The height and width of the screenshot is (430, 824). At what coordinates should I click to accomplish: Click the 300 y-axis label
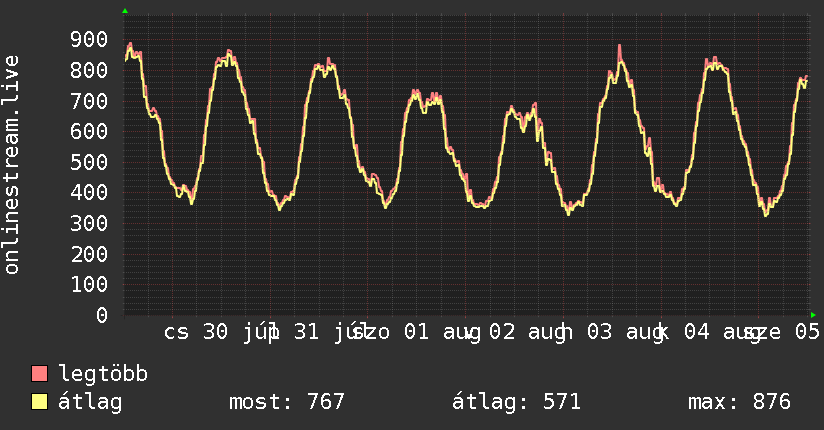coord(89,223)
